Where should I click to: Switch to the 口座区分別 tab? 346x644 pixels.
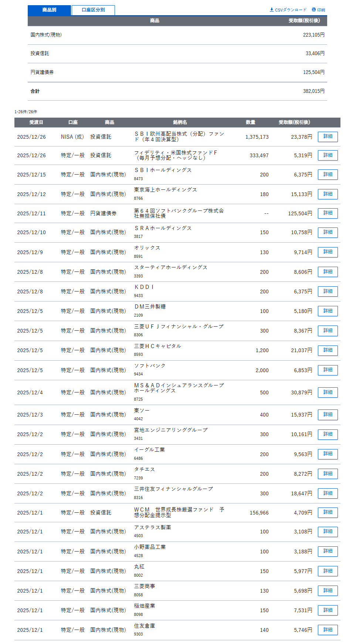click(x=93, y=10)
